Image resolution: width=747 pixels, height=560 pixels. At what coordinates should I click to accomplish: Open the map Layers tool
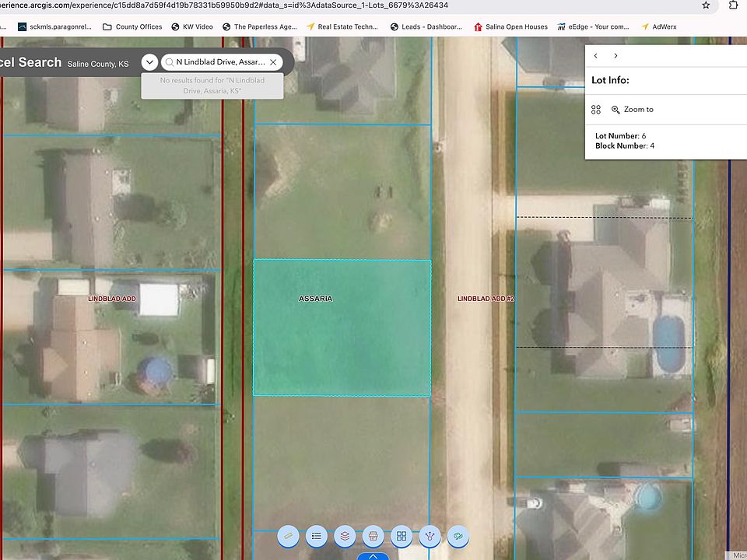pos(345,536)
